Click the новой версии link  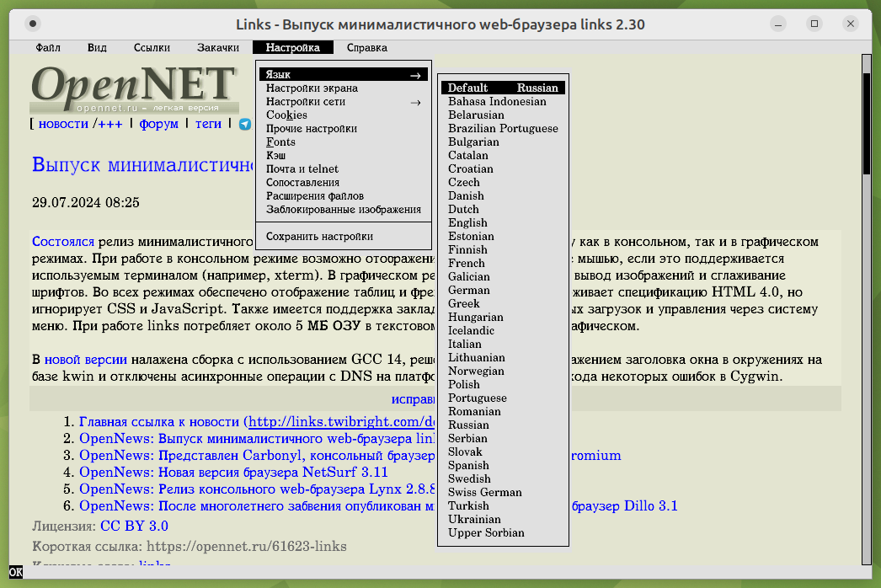coord(85,360)
